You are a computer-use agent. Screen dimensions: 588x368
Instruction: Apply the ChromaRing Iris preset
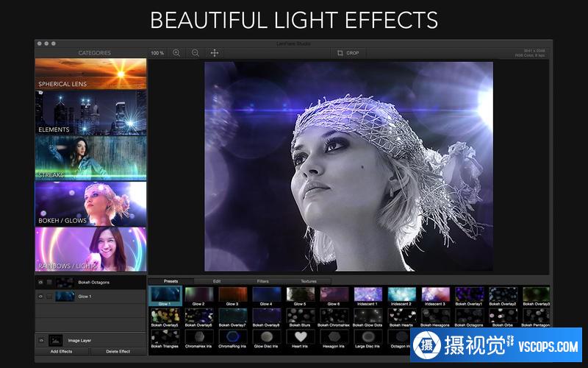point(232,339)
